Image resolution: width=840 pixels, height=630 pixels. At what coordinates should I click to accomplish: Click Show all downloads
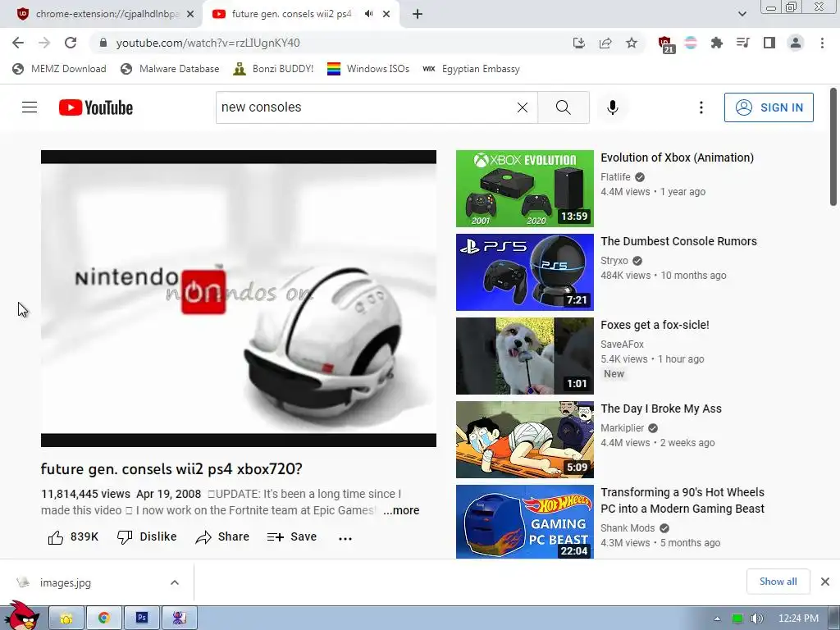pyautogui.click(x=778, y=582)
